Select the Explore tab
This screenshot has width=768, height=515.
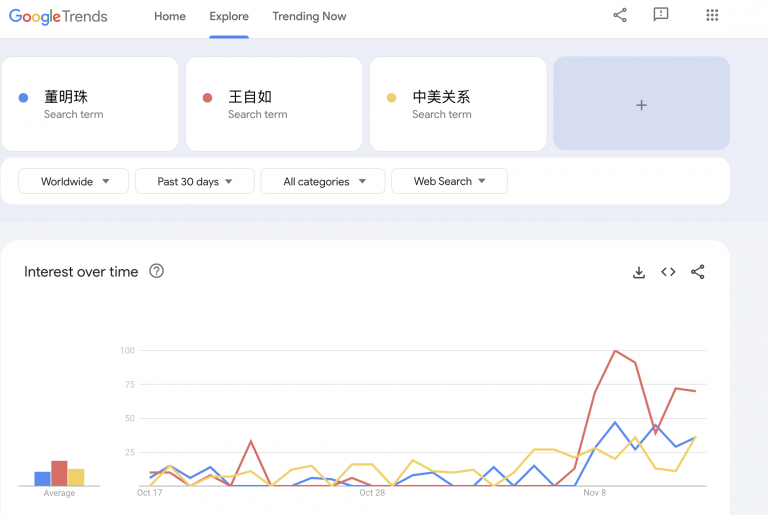point(229,16)
